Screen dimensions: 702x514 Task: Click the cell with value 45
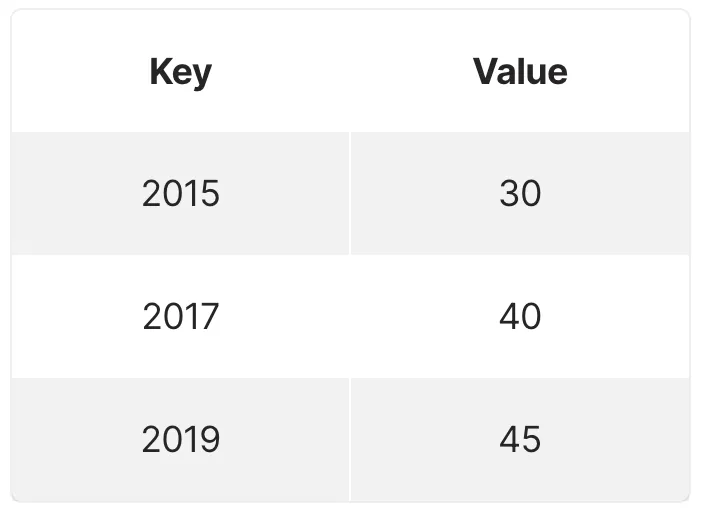pos(520,440)
